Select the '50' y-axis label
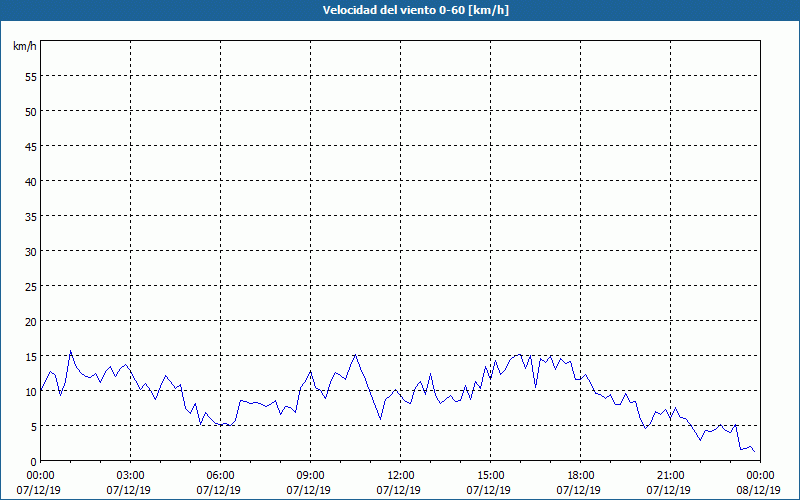The height and width of the screenshot is (500, 800). [31, 112]
